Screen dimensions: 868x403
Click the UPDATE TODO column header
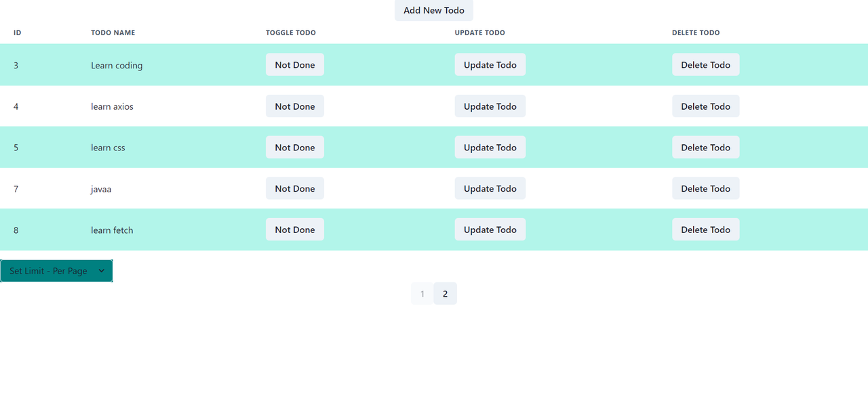(x=480, y=33)
